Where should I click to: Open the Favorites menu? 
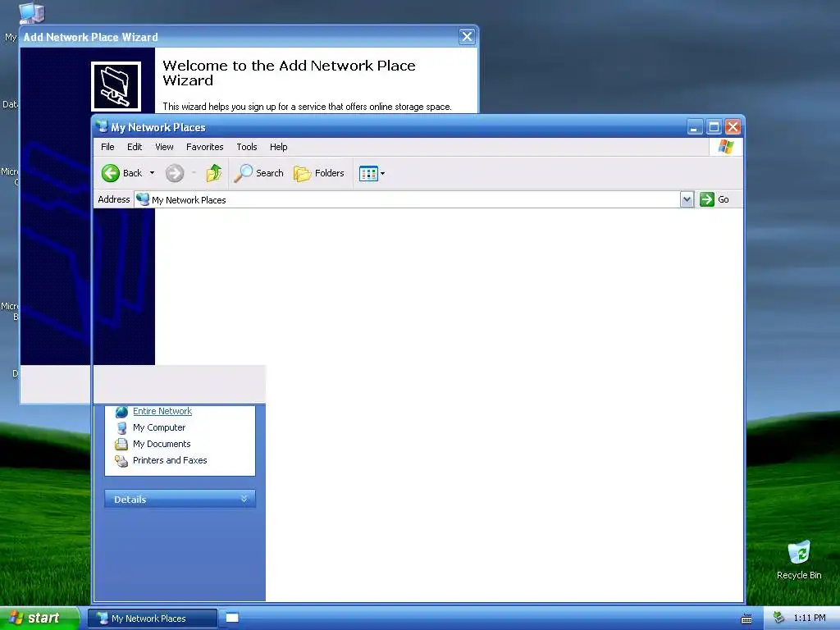(204, 147)
